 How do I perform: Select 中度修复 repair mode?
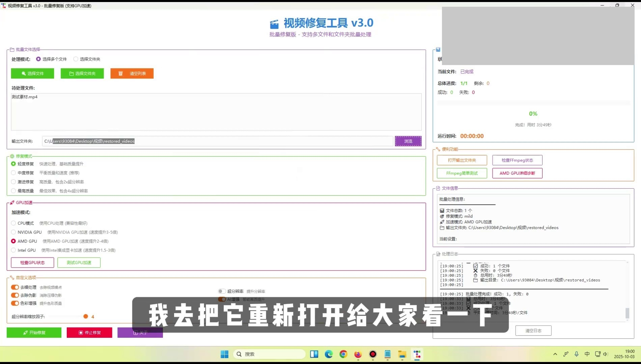(13, 173)
